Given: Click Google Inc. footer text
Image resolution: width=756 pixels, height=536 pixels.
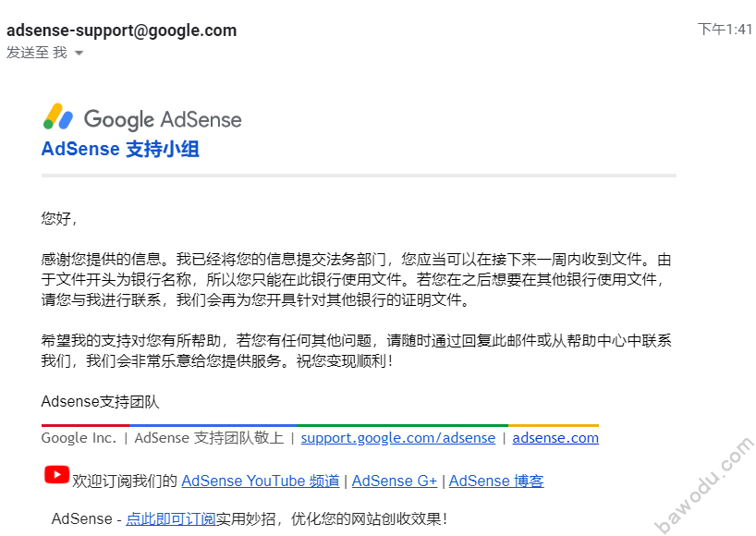Looking at the screenshot, I should click(x=79, y=438).
